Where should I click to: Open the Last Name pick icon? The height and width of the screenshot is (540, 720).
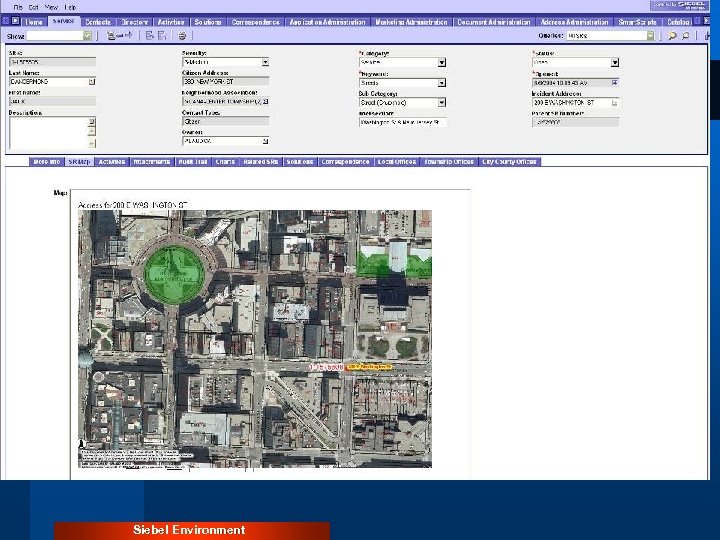(x=92, y=82)
